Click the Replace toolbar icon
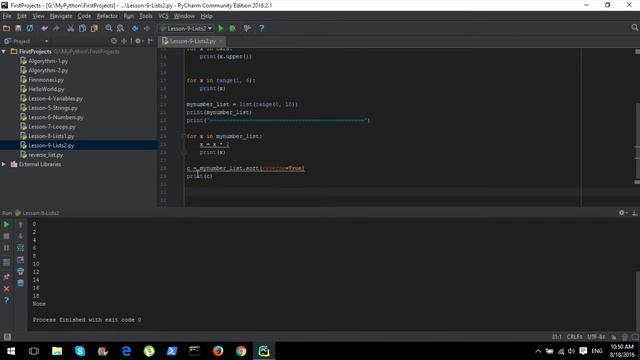The height and width of the screenshot is (360, 640). [x=120, y=28]
